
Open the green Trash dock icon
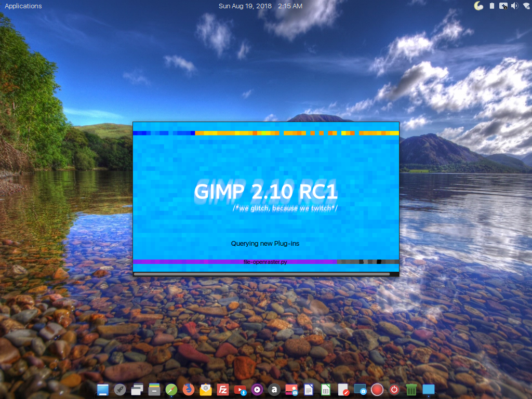(411, 390)
